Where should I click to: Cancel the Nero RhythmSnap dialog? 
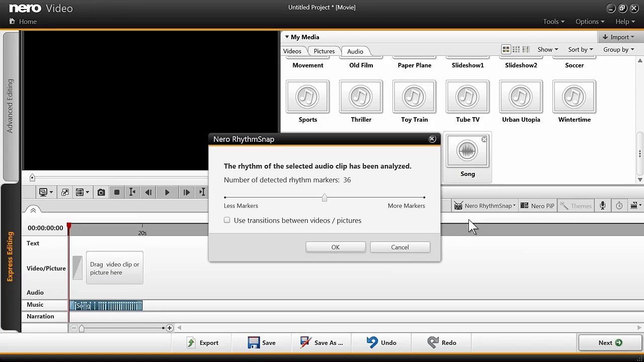coord(400,247)
